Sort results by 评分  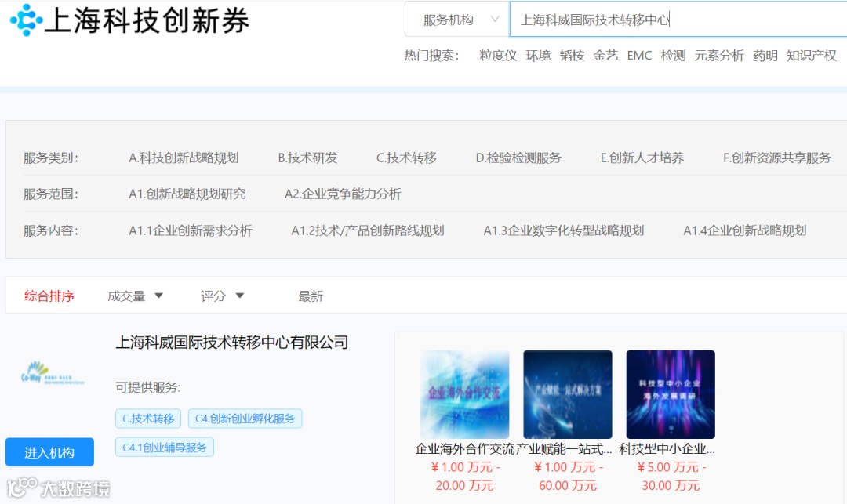tap(222, 296)
